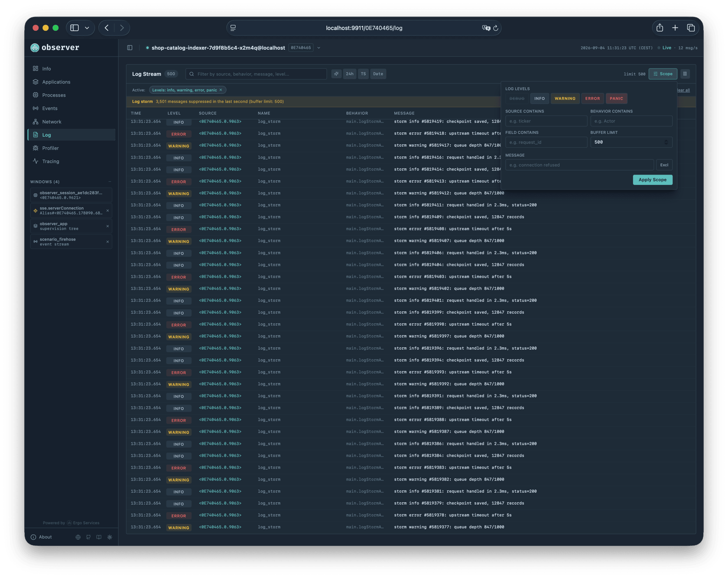Open the documentation book icon
Screen dimensions: 728x578
(99, 537)
